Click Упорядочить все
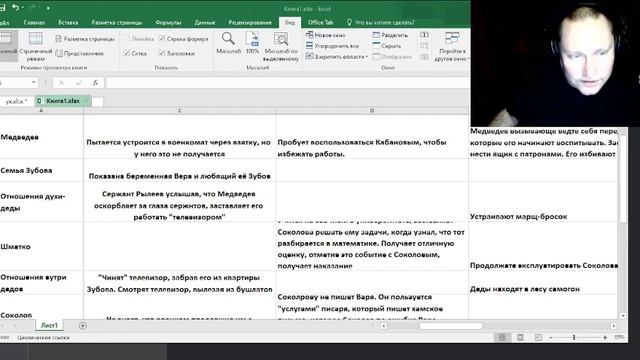 tap(332, 46)
